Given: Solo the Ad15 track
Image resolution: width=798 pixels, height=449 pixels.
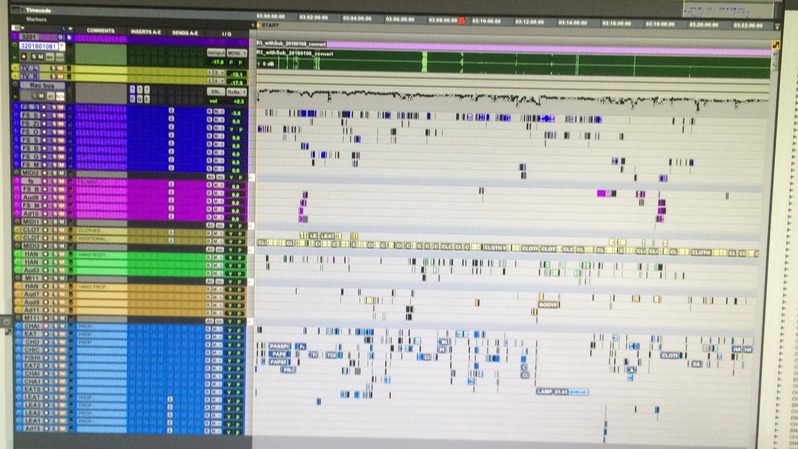Looking at the screenshot, I should click(55, 429).
